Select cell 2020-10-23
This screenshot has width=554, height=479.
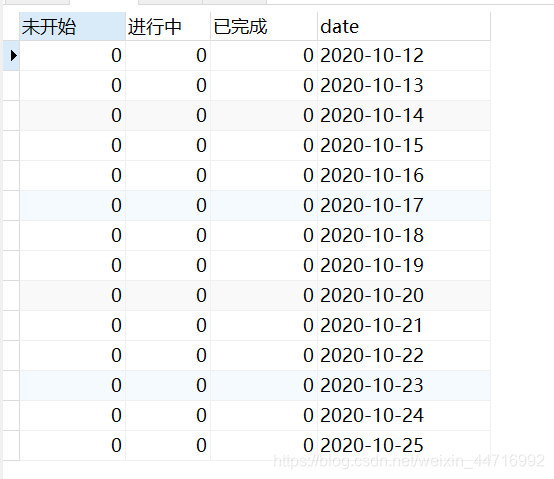tap(404, 385)
